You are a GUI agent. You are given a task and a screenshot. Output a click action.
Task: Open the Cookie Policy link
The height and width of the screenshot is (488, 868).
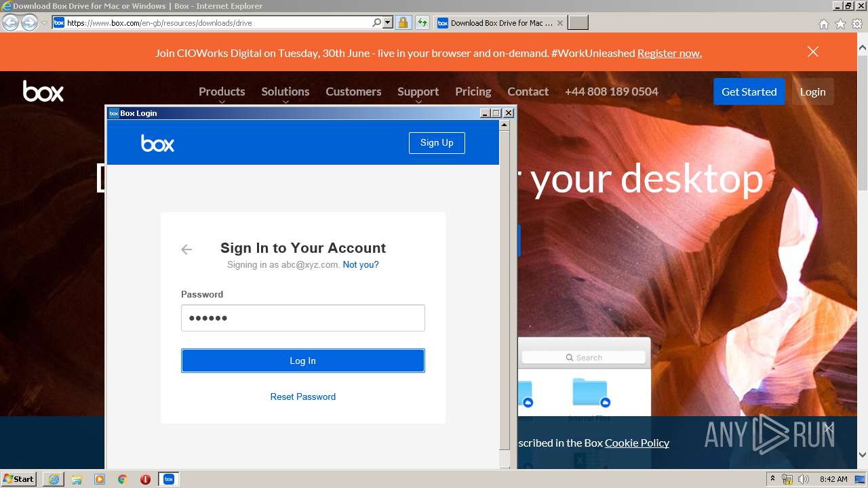(637, 443)
